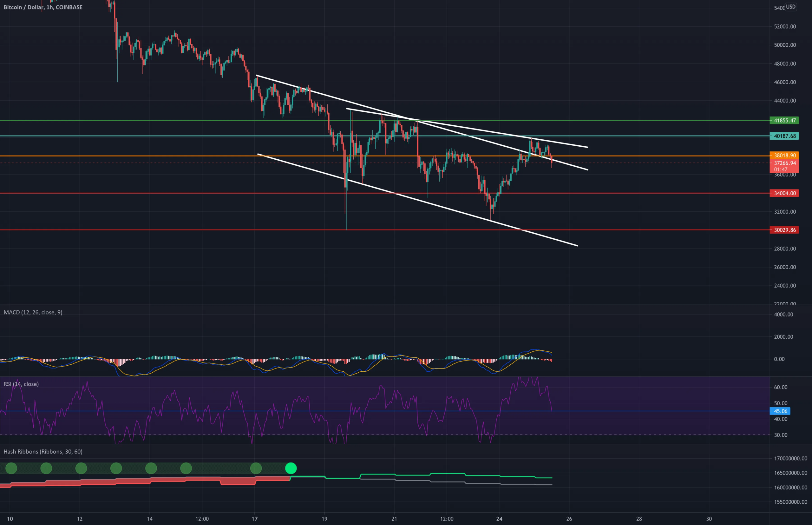Click the current price label 37266.94
Image resolution: width=812 pixels, height=525 pixels.
[x=784, y=163]
